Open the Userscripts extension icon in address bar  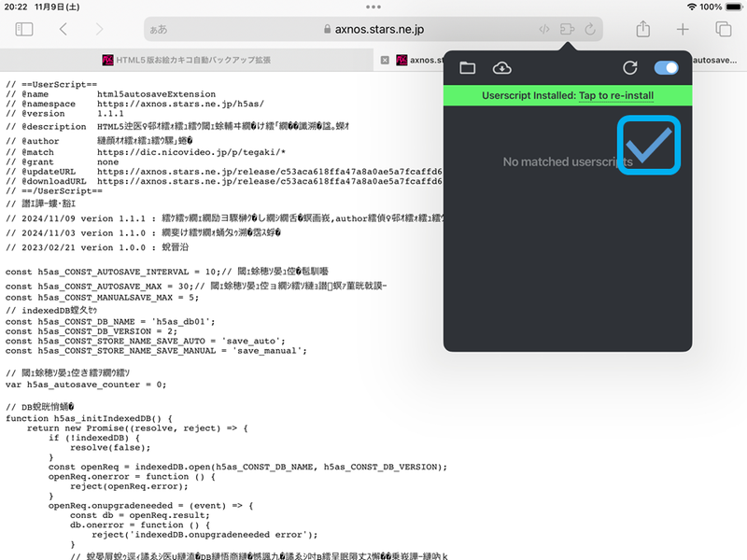(567, 30)
